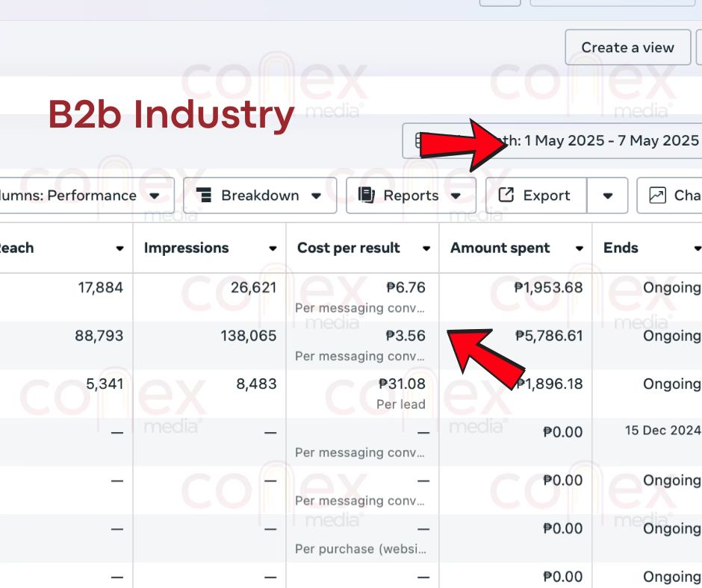Open the Cost per result column menu arrow
This screenshot has height=588, width=702.
(x=426, y=248)
